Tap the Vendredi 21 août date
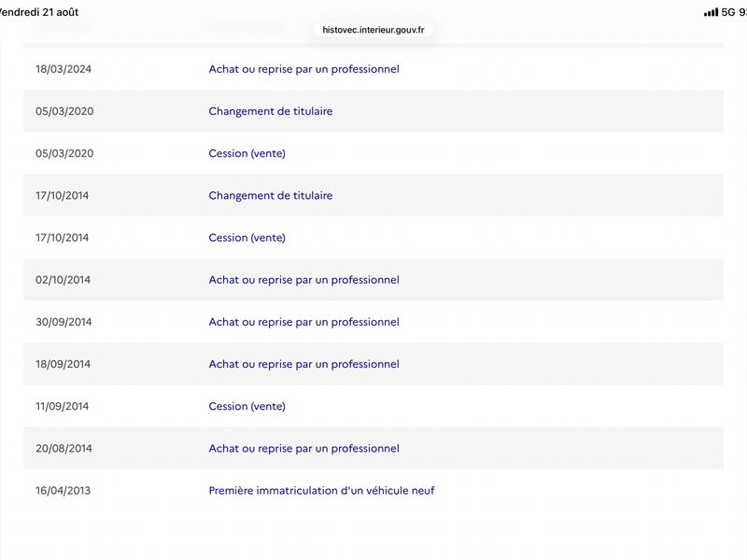The image size is (747, 560). (38, 12)
